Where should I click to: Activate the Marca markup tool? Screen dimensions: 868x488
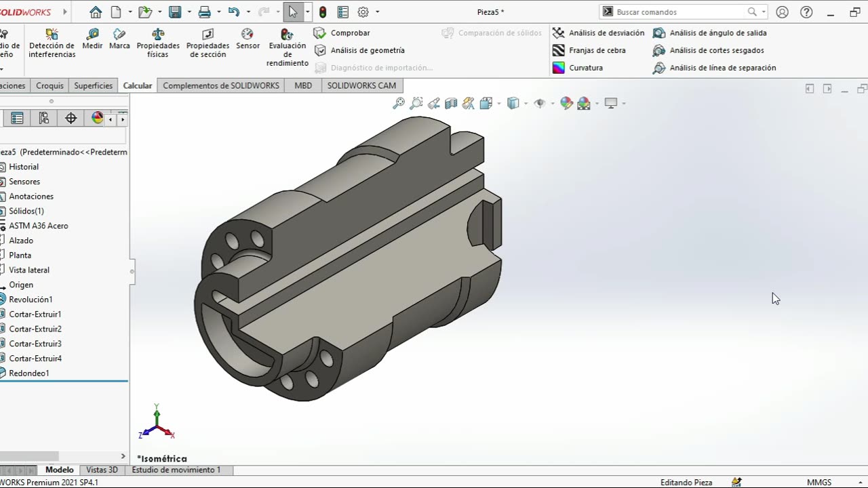tap(119, 39)
